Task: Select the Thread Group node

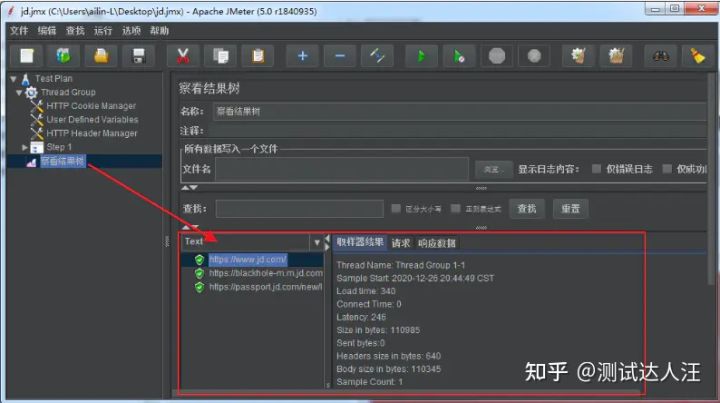Action: (68, 92)
